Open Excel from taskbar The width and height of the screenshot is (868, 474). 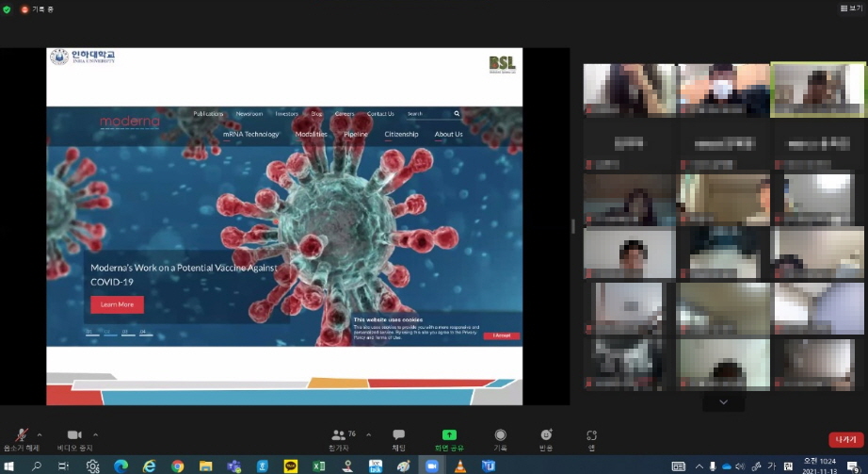tap(319, 466)
